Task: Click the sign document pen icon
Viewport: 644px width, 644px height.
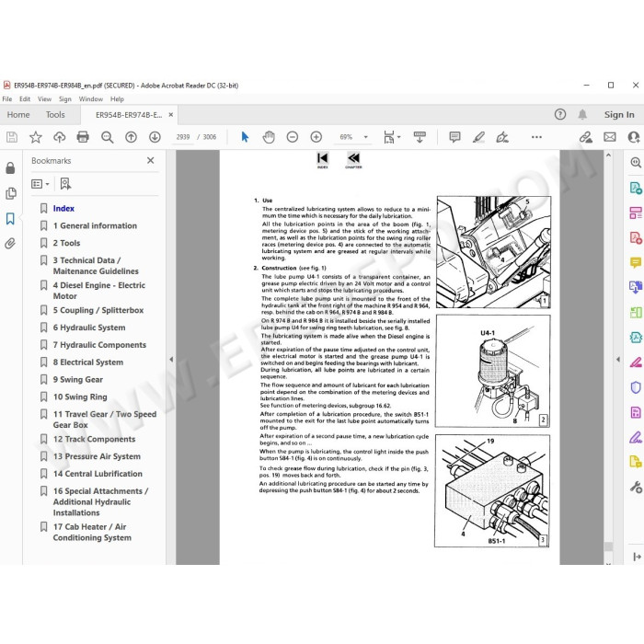Action: coord(502,137)
